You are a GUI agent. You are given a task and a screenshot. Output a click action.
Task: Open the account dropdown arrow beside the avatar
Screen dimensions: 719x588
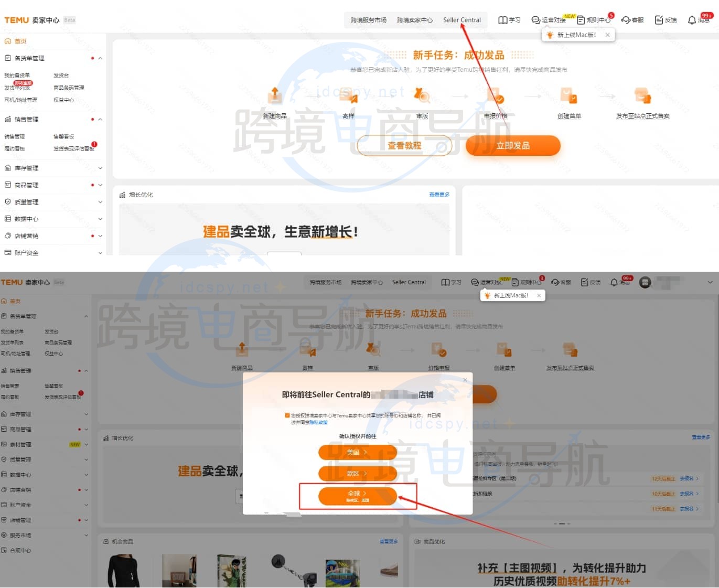[x=710, y=282]
